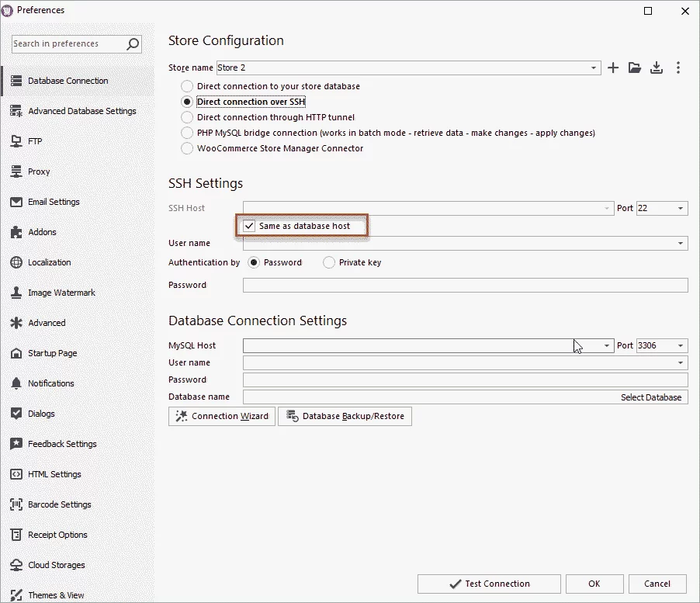Screen dimensions: 700x603
Task: Choose Private key authentication option
Action: pos(329,262)
